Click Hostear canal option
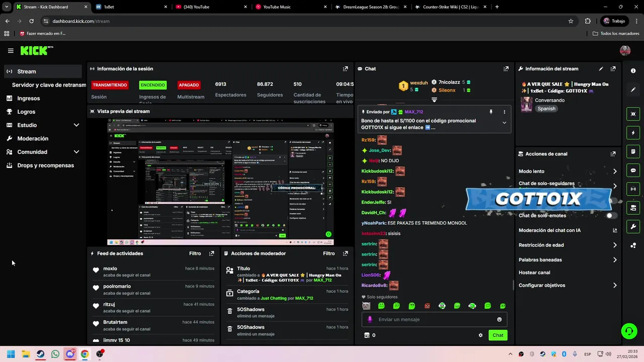Screen dimensions: 644x362 (534, 273)
